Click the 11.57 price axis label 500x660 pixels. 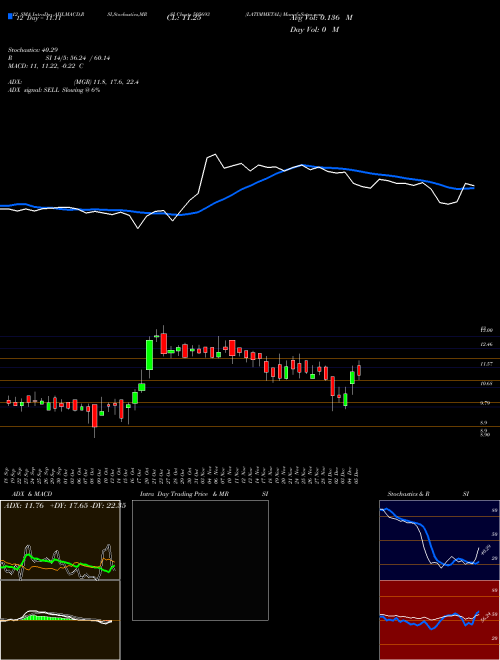[487, 364]
